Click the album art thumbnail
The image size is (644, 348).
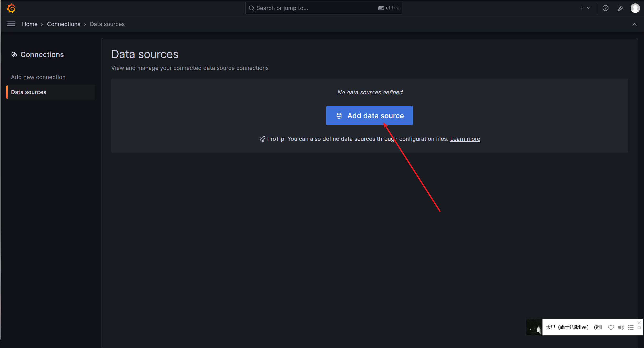(534, 327)
